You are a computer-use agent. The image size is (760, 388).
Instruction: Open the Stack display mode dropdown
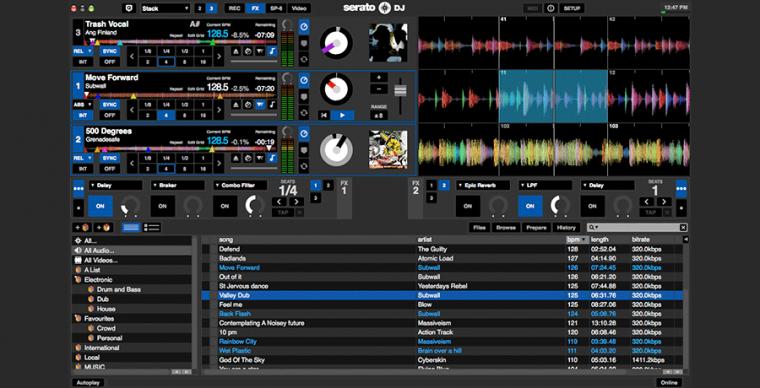click(x=166, y=8)
